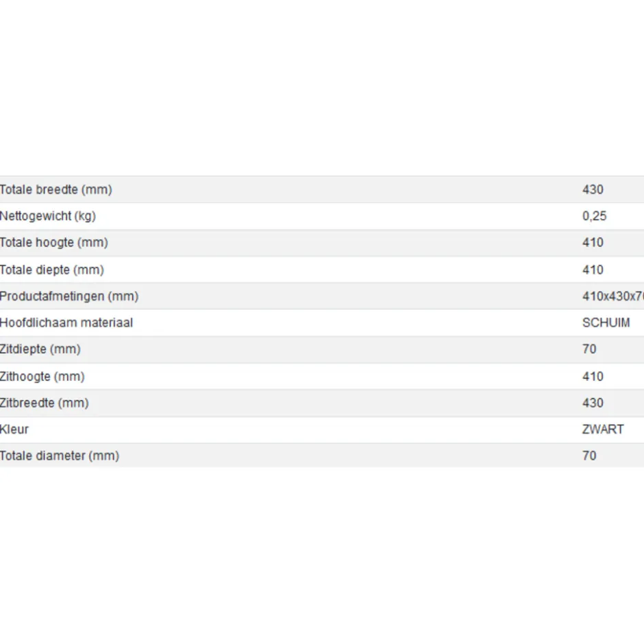Screen dimensions: 644x644
Task: Select the 430 value for Zitbreedte
Action: click(593, 403)
